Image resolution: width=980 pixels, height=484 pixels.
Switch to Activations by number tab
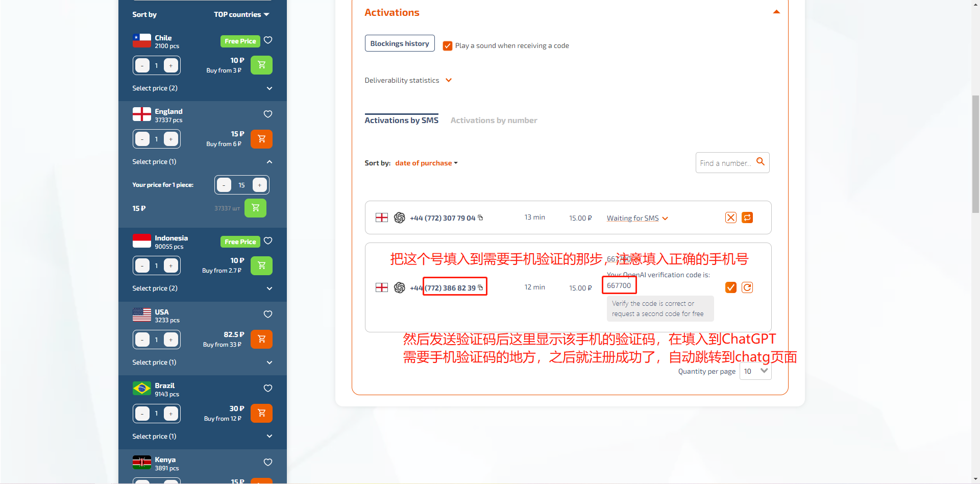[494, 120]
